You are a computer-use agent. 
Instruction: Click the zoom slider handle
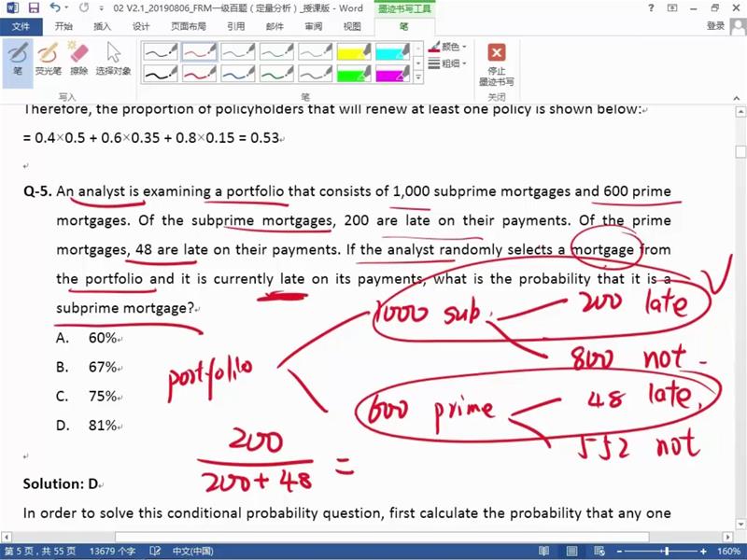[x=667, y=552]
